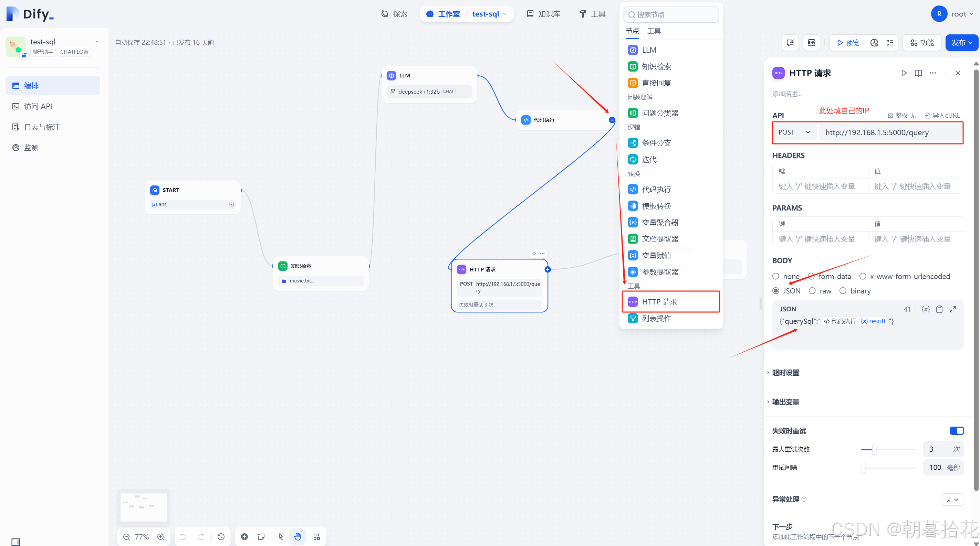Select the raw body radio option

coord(812,291)
